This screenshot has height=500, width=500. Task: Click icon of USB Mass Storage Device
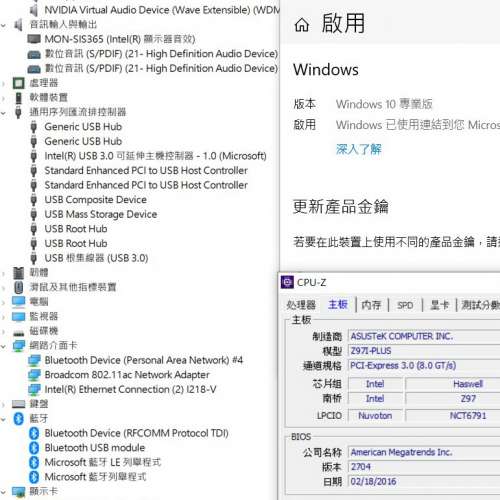tap(34, 214)
